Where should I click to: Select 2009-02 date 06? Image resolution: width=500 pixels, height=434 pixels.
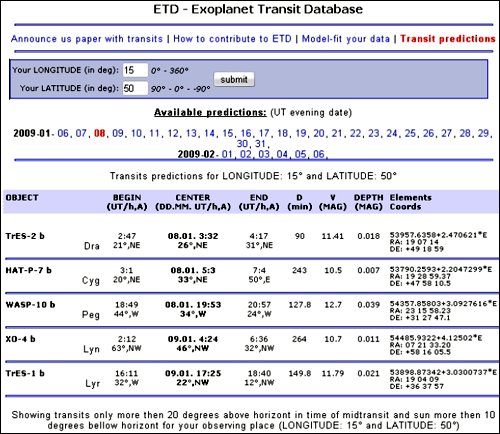[x=319, y=154]
